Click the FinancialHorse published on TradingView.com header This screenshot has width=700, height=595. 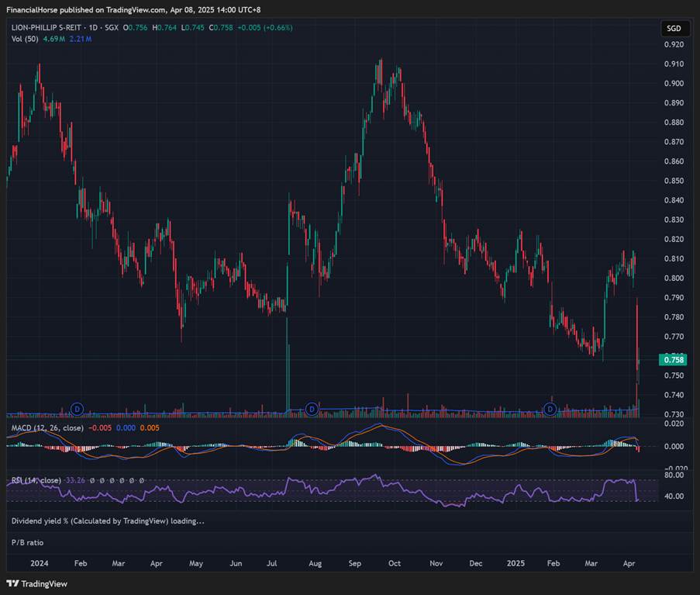pos(133,9)
